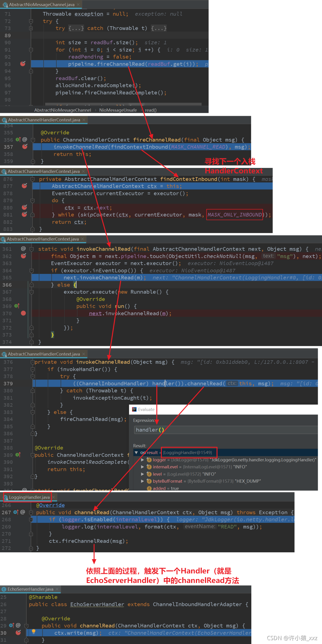Click the logger field icon in results
Viewport: 322px width, 644px height.
click(x=149, y=460)
